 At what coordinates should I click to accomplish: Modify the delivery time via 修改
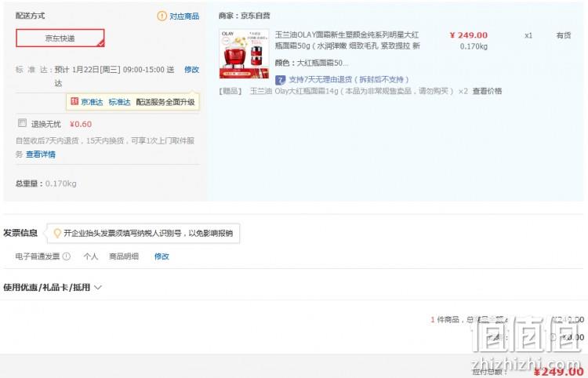click(x=191, y=70)
